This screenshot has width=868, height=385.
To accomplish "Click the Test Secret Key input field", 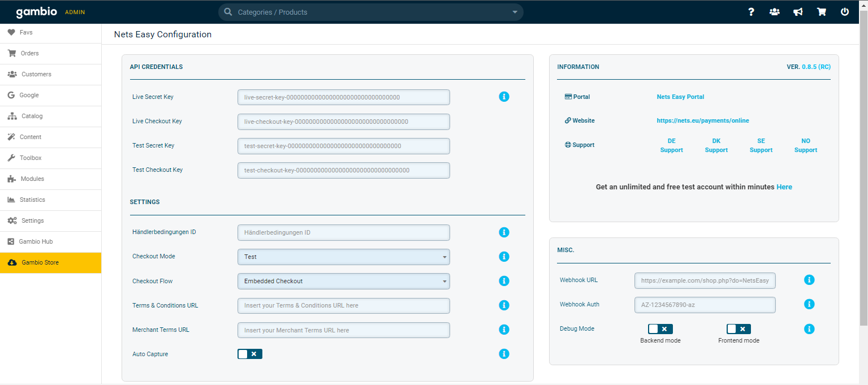I will (344, 146).
